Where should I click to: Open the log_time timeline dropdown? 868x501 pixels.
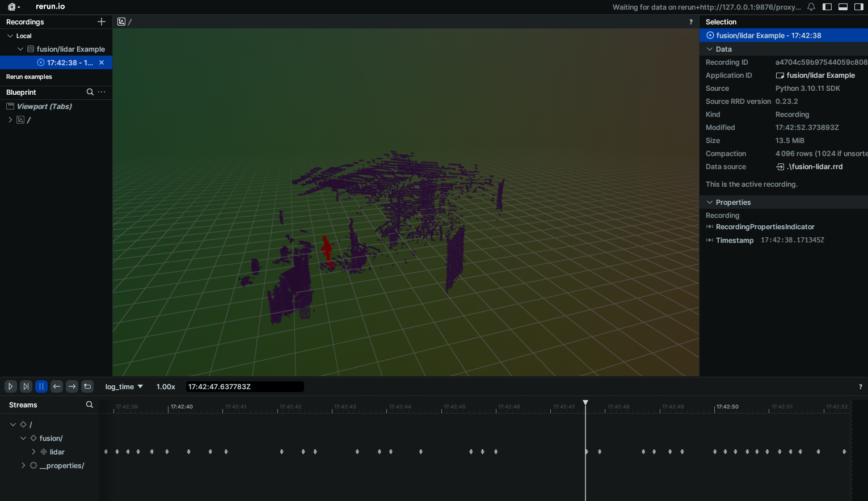point(124,386)
